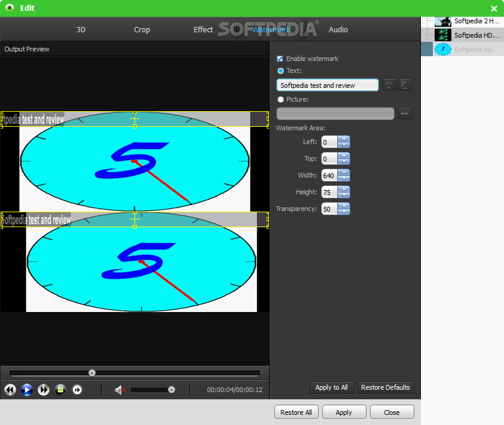504x425 pixels.
Task: Click the Apply button
Action: point(344,412)
